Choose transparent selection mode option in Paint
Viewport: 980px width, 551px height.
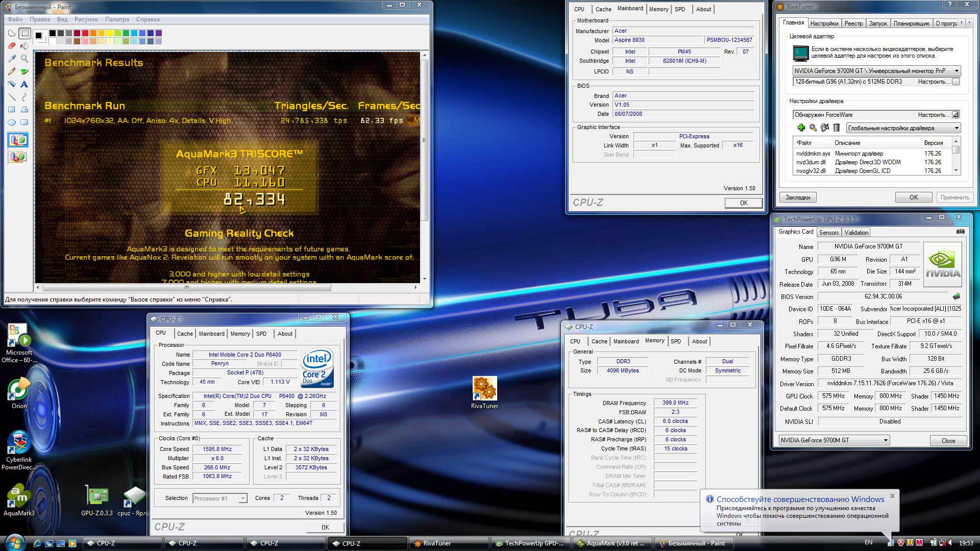(x=18, y=157)
